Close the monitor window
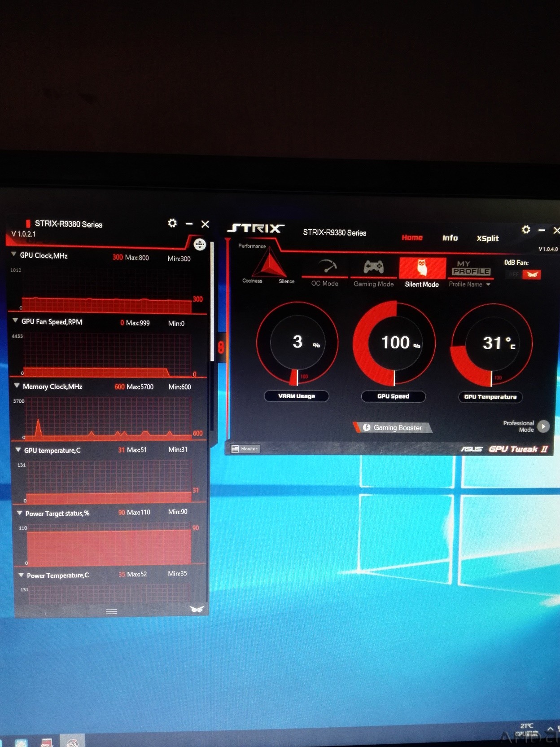 tap(205, 224)
